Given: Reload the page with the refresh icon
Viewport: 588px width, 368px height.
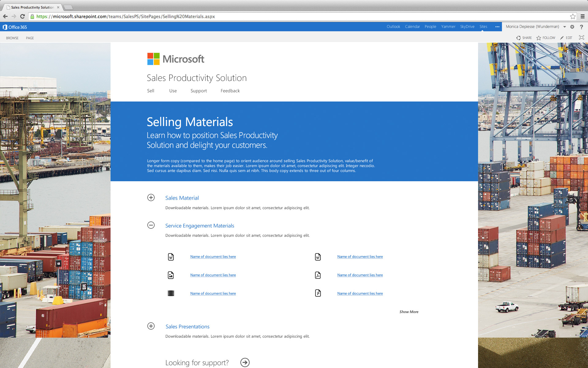Looking at the screenshot, I should [x=22, y=17].
